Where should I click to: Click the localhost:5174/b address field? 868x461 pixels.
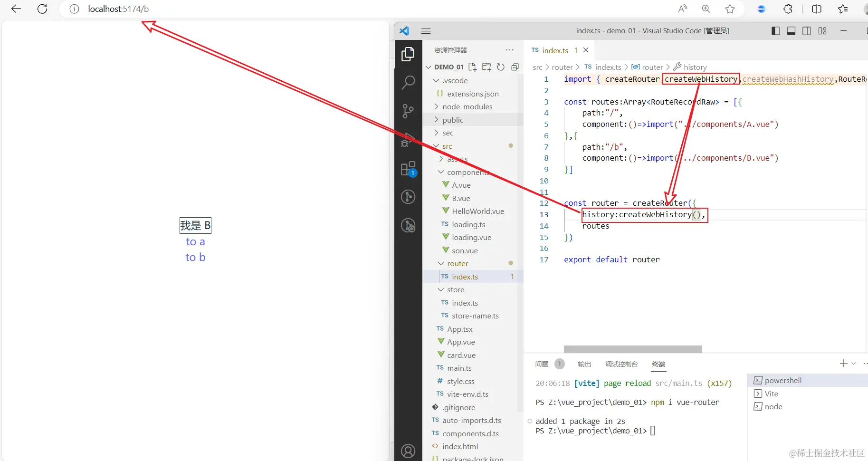click(118, 9)
